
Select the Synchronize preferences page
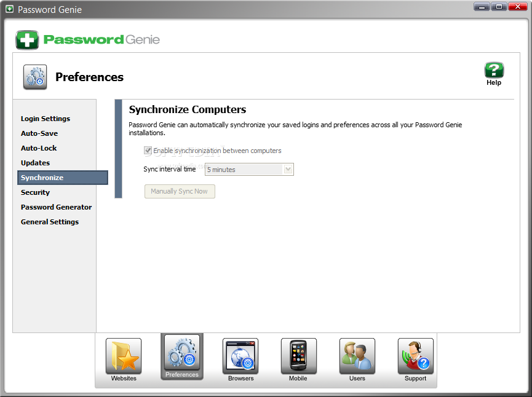click(x=63, y=178)
